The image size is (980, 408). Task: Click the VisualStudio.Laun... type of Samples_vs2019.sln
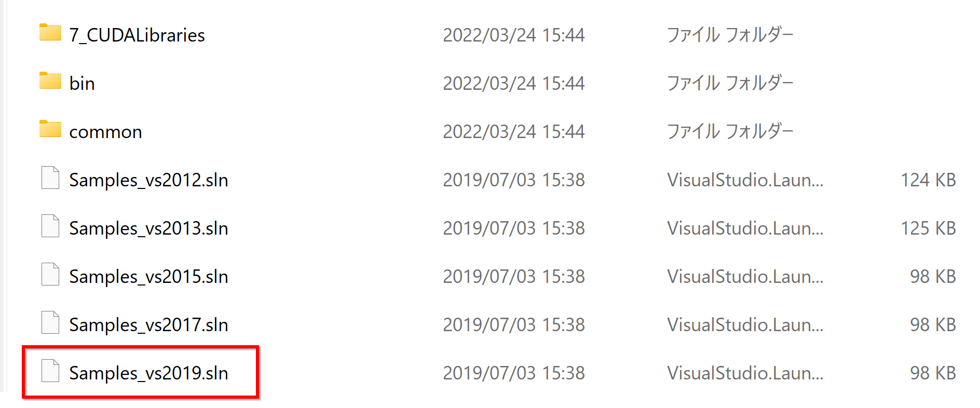[745, 373]
